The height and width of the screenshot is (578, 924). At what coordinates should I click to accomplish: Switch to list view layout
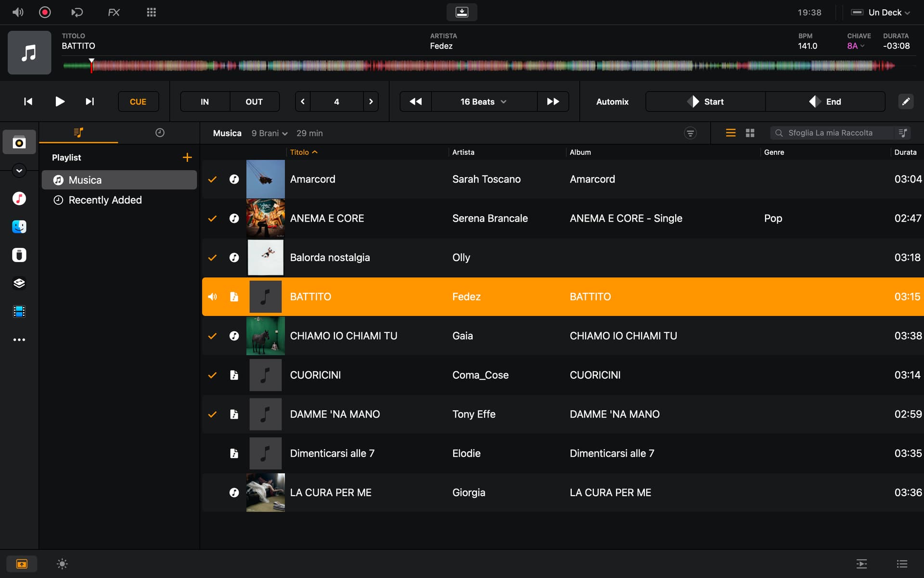(731, 133)
